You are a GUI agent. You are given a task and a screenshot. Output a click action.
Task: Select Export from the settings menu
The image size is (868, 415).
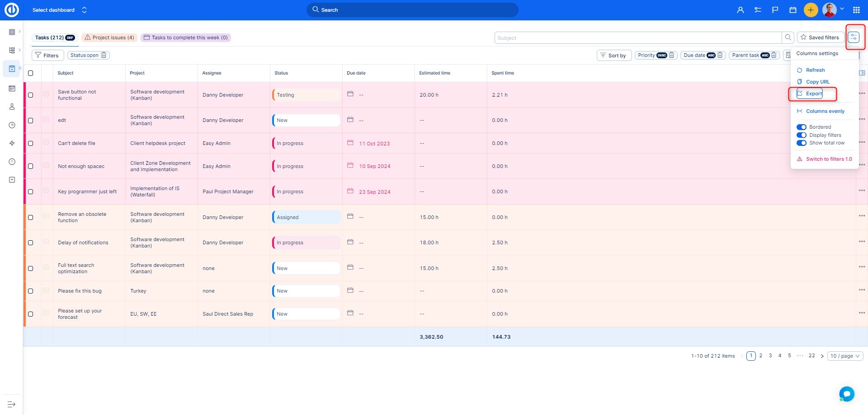[x=814, y=94]
